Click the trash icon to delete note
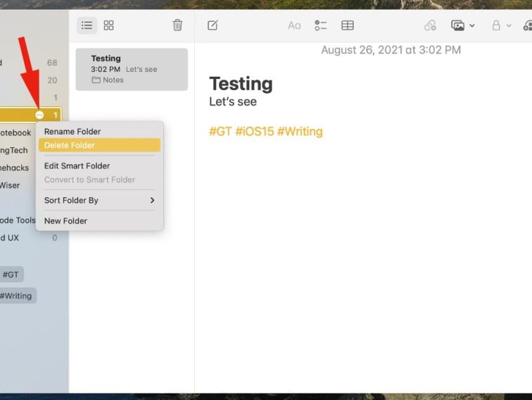The height and width of the screenshot is (400, 532). (x=177, y=25)
